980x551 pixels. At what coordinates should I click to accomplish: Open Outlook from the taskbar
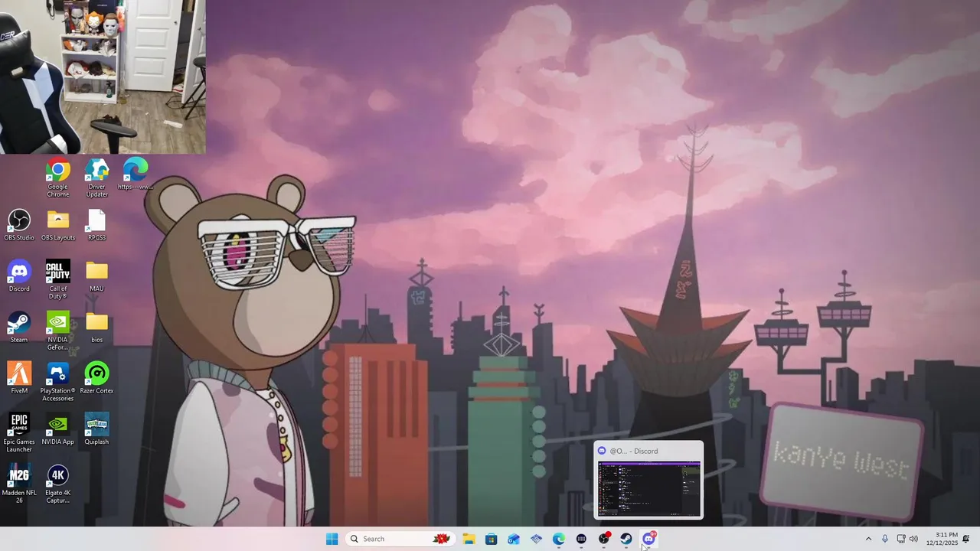pos(514,539)
